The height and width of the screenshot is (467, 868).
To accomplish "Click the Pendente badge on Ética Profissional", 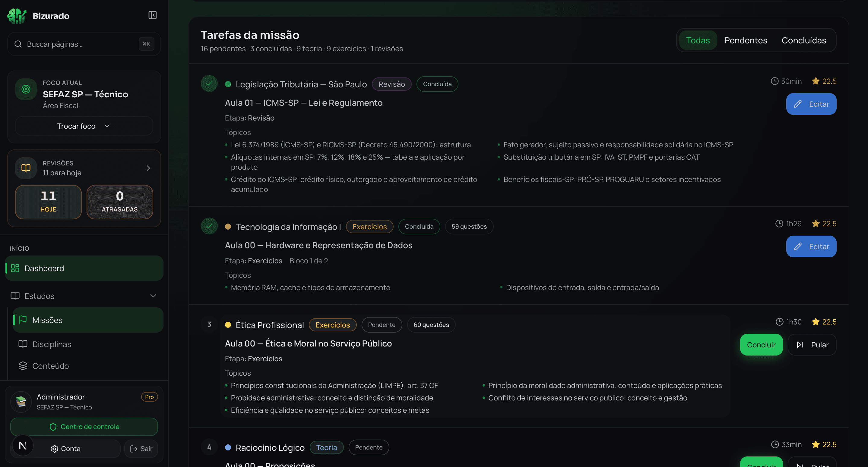I will pos(382,325).
